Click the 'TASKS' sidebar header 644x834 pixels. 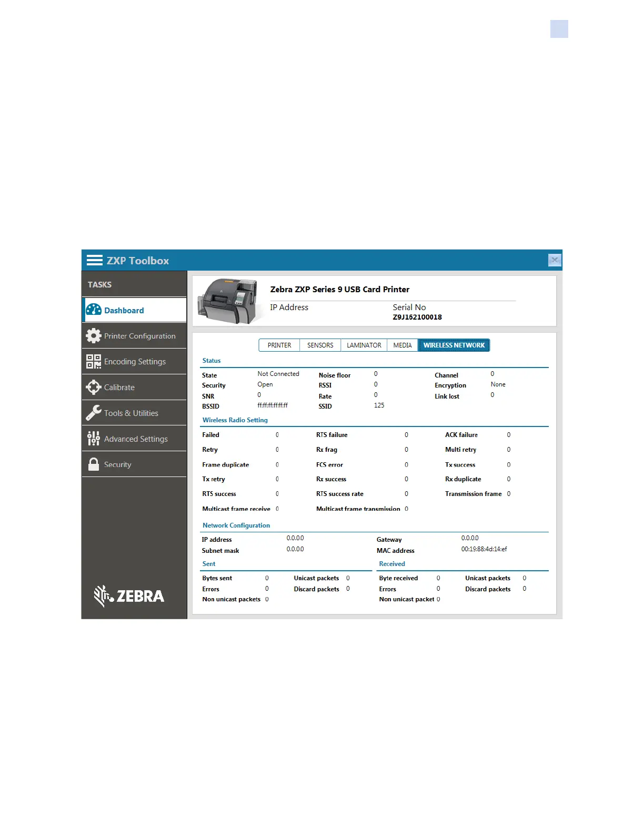coord(99,285)
